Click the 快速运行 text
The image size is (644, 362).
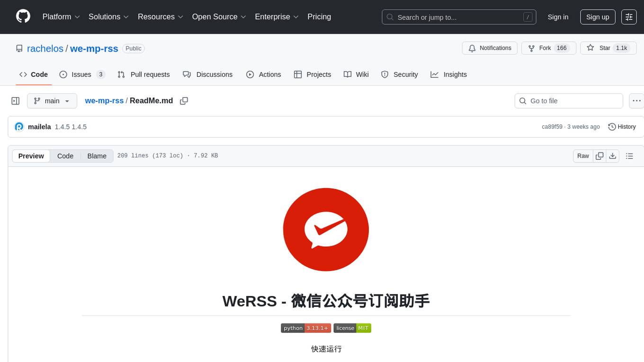326,349
